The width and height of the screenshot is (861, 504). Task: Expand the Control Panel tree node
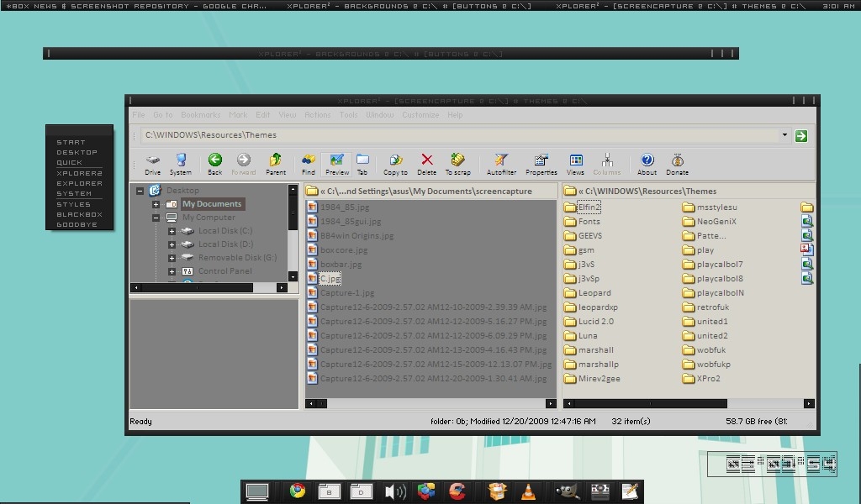(x=172, y=271)
